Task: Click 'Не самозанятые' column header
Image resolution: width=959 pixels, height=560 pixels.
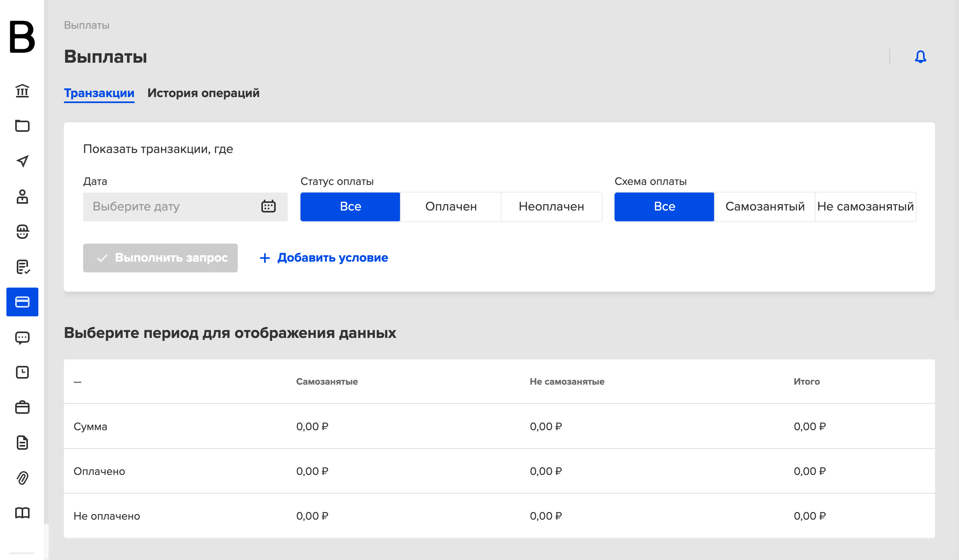Action: click(567, 382)
